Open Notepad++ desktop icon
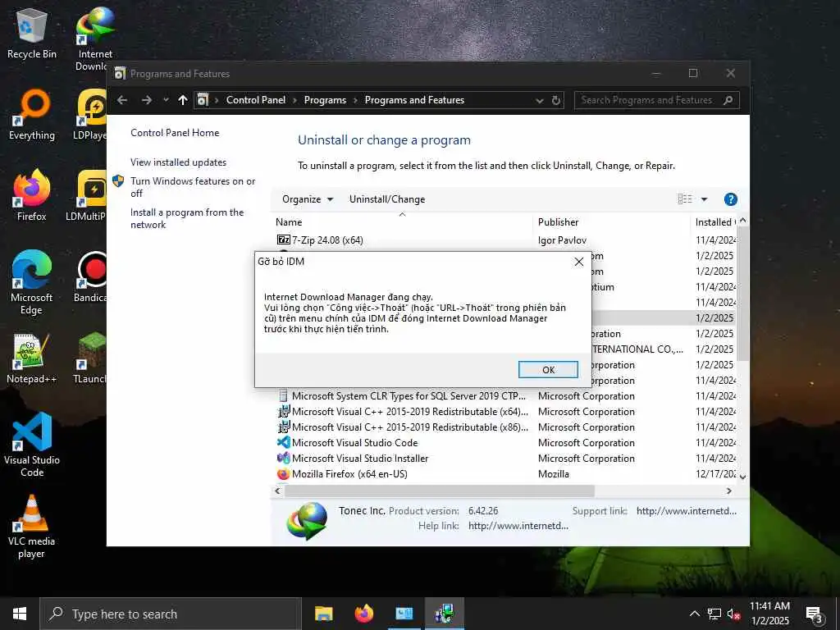This screenshot has height=630, width=840. click(32, 358)
